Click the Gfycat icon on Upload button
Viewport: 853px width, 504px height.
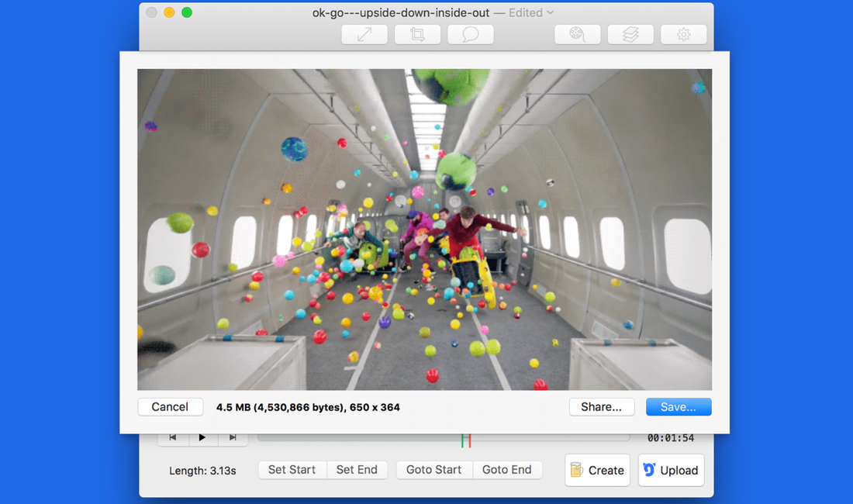click(648, 470)
